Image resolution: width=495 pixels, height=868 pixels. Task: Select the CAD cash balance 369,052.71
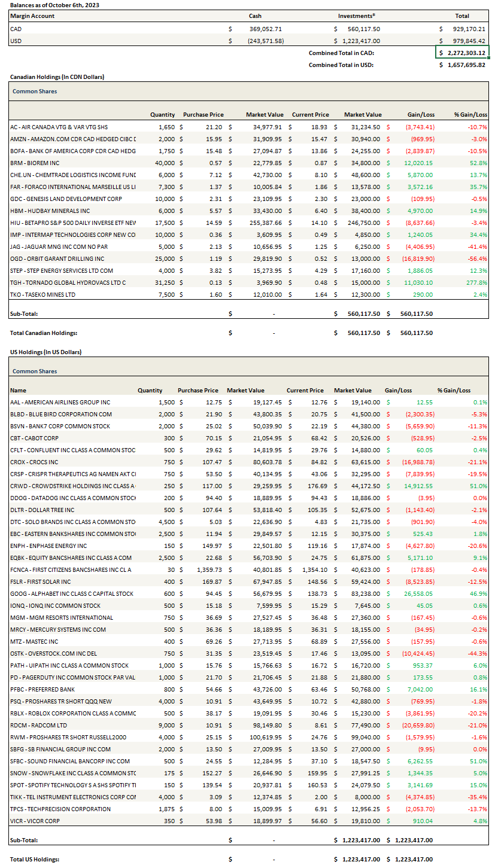coord(265,29)
